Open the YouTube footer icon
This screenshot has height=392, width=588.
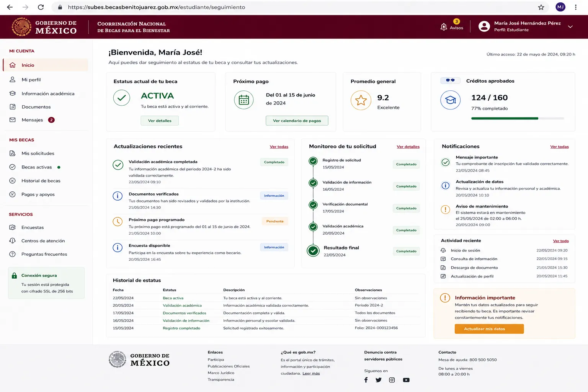pyautogui.click(x=406, y=380)
